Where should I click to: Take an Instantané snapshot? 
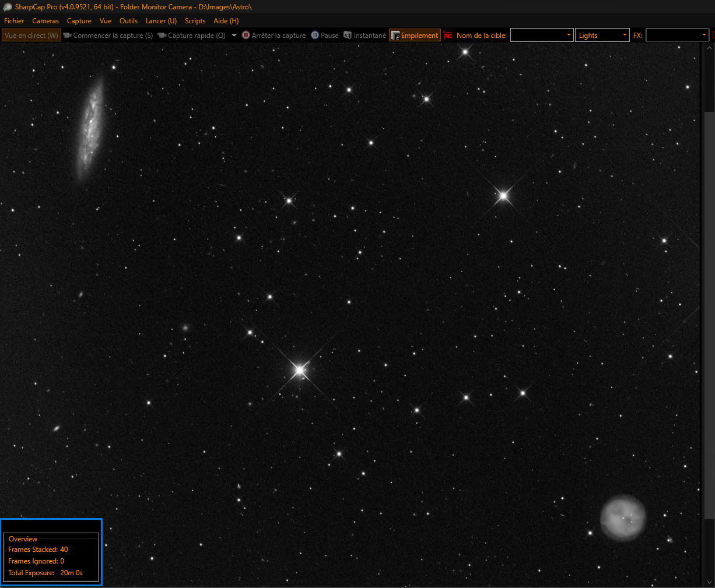(364, 36)
